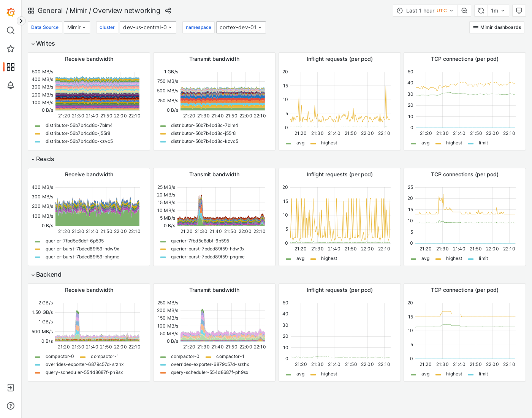Open the Search sidebar icon

[11, 30]
